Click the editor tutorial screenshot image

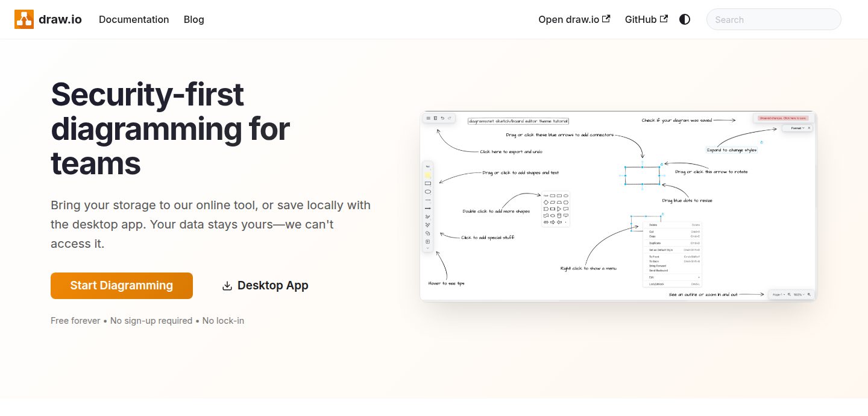pyautogui.click(x=618, y=206)
